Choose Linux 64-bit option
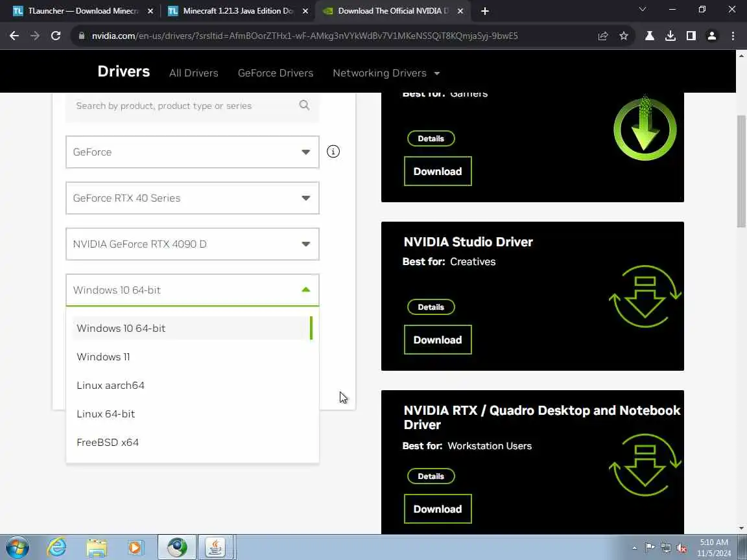The width and height of the screenshot is (747, 560). click(193, 414)
